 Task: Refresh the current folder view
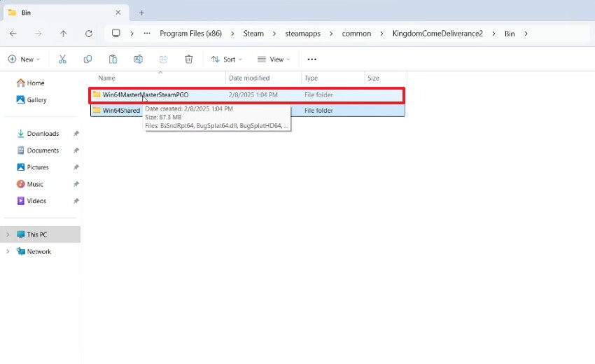[89, 34]
